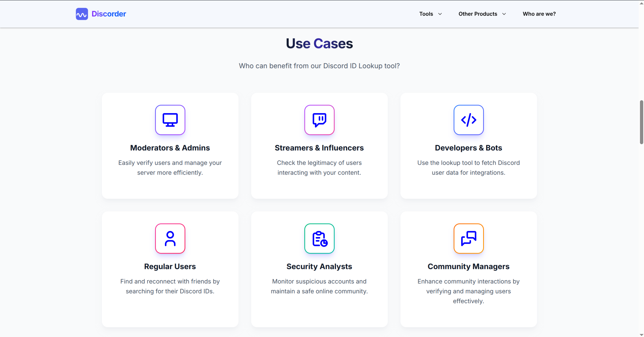This screenshot has height=337, width=644.
Task: Click the speech bubble icon for Community Managers
Action: (x=468, y=238)
